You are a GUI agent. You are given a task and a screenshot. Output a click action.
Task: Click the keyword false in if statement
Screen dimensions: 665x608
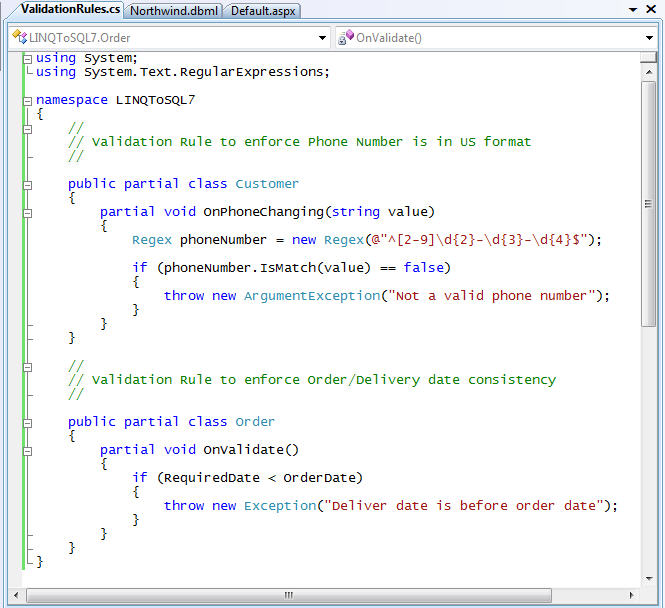423,268
